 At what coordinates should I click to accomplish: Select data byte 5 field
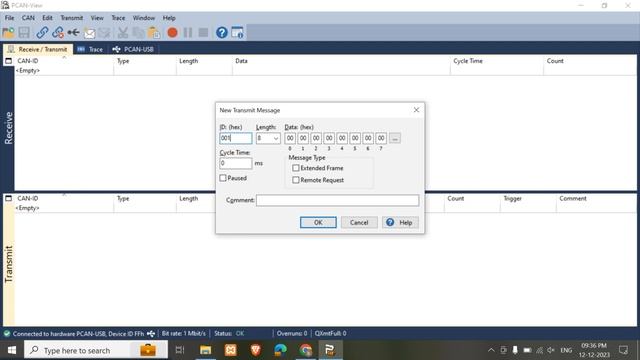(x=355, y=138)
